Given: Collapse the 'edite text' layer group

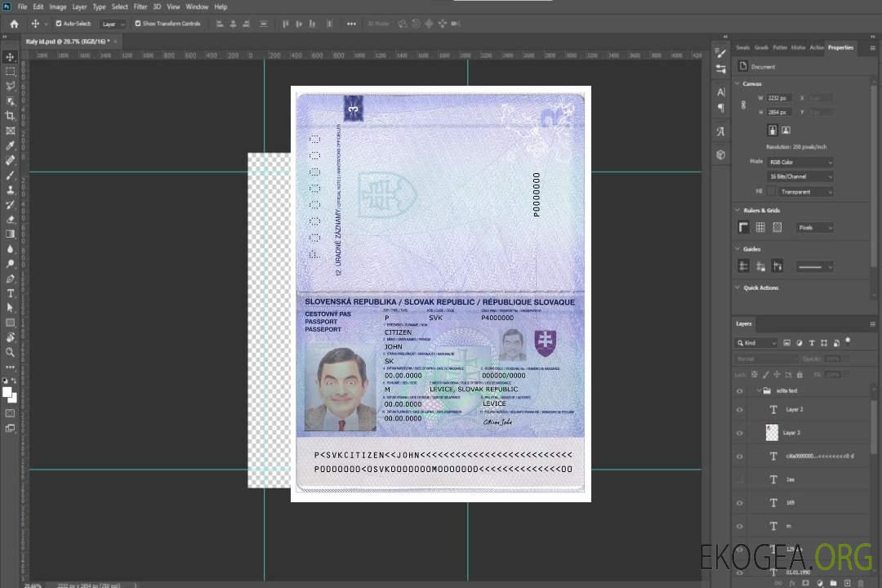Looking at the screenshot, I should 759,390.
